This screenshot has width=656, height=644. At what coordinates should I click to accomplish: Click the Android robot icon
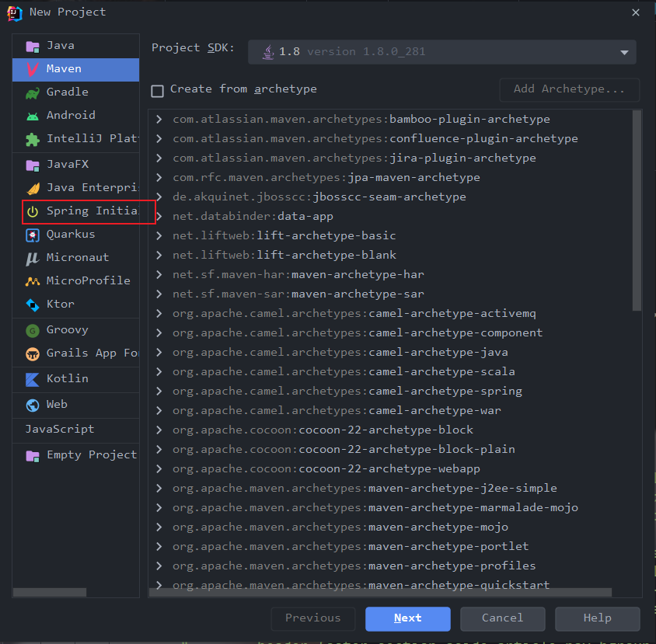32,116
